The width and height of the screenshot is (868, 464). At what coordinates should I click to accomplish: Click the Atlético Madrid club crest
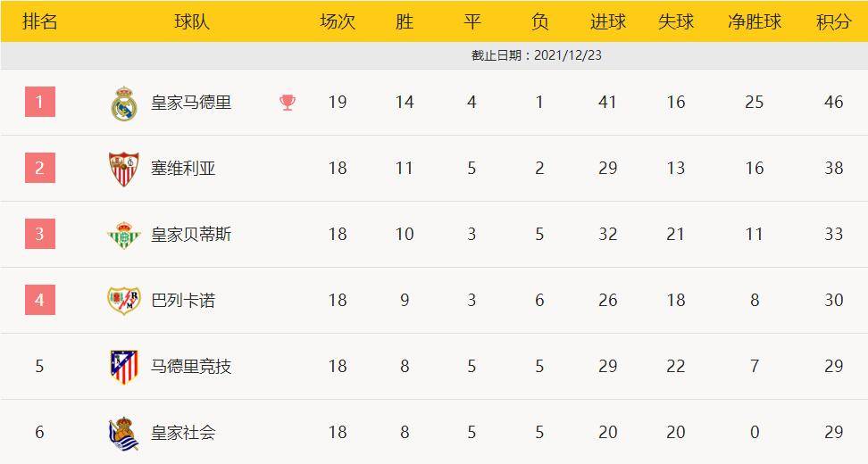click(124, 367)
